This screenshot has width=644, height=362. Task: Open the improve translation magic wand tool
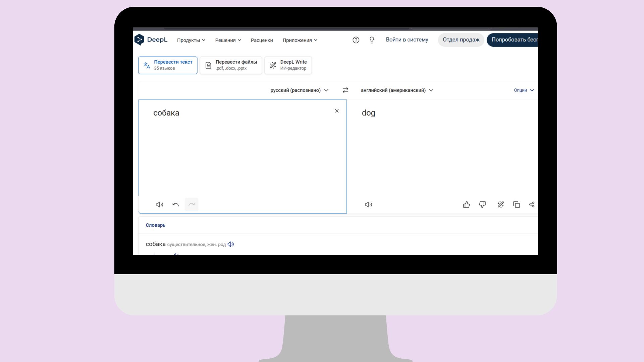pos(500,204)
